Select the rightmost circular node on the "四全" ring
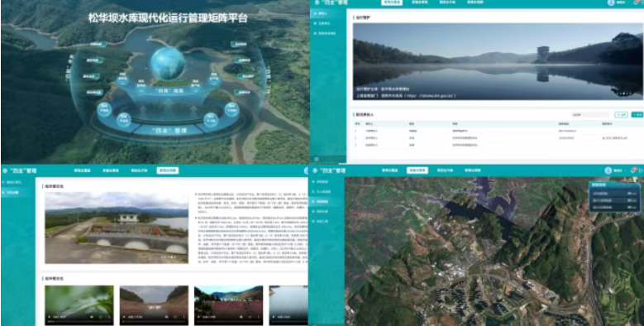Image resolution: width=644 pixels, height=326 pixels. 232,110
